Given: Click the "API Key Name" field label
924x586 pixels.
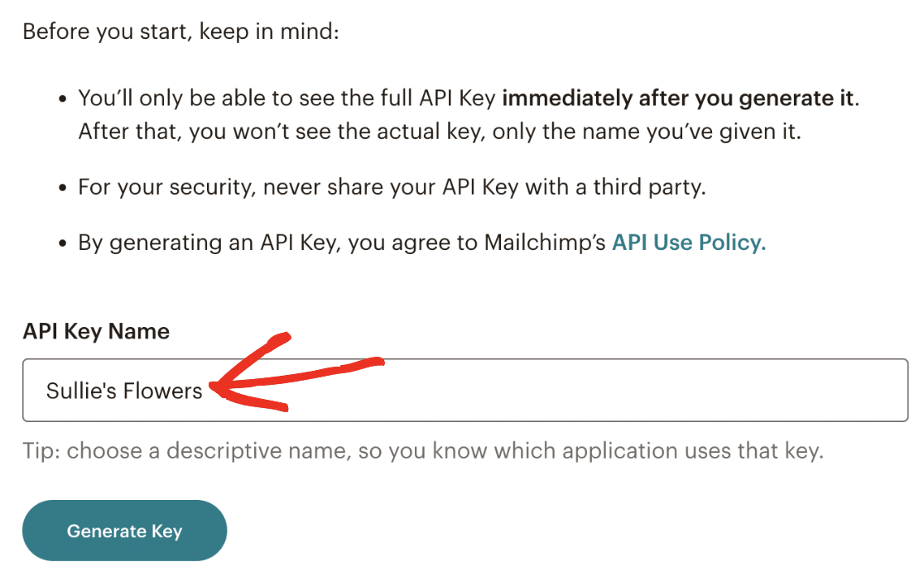Looking at the screenshot, I should click(96, 331).
